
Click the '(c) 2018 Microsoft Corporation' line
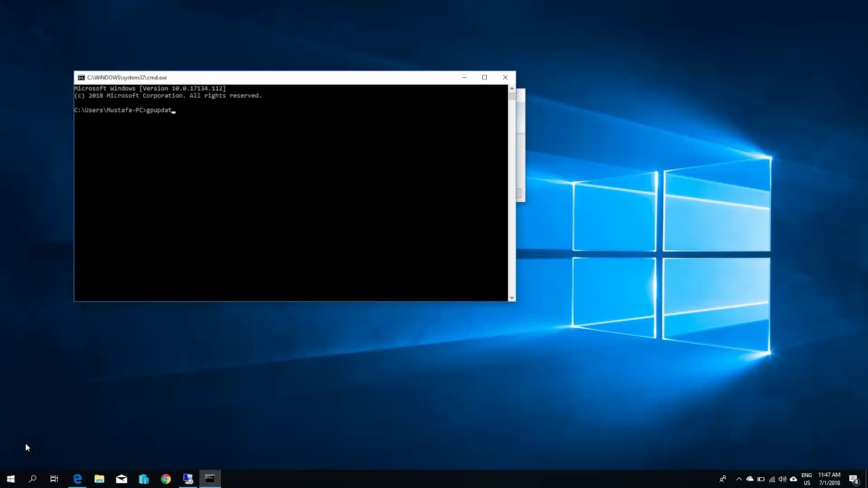point(168,96)
